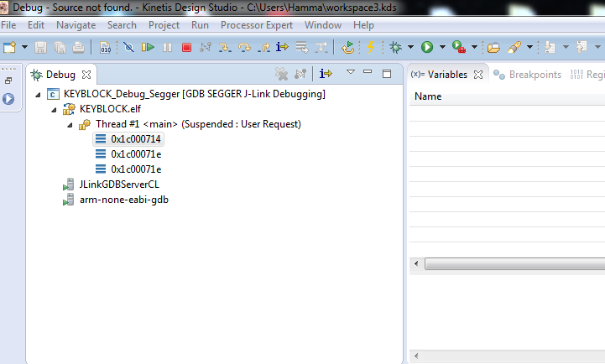Select KEYBLOCK.elf in debug tree
The width and height of the screenshot is (605, 364).
tap(110, 109)
